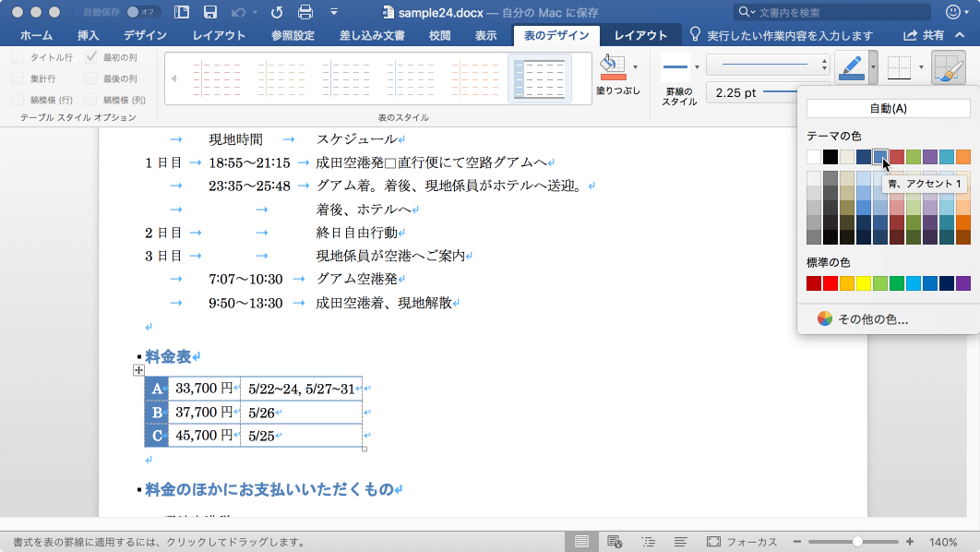Uncheck the 最初の列 checkbox
Screen dimensions: 980x552
90,57
